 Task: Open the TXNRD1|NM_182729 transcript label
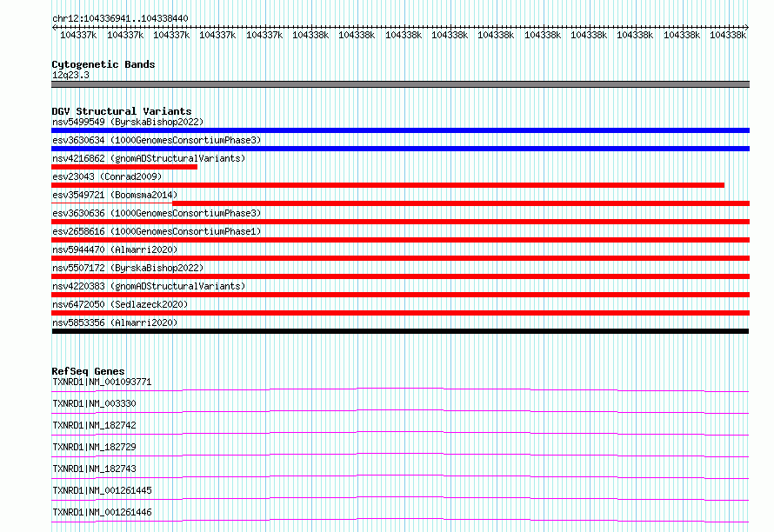click(x=94, y=447)
